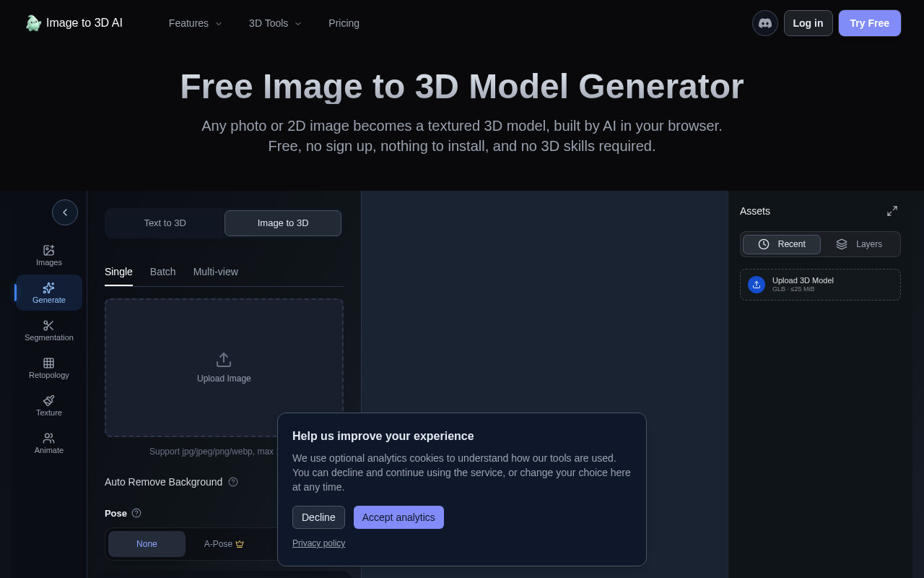Viewport: 924px width, 578px height.
Task: Show Recent assets
Action: (x=782, y=244)
